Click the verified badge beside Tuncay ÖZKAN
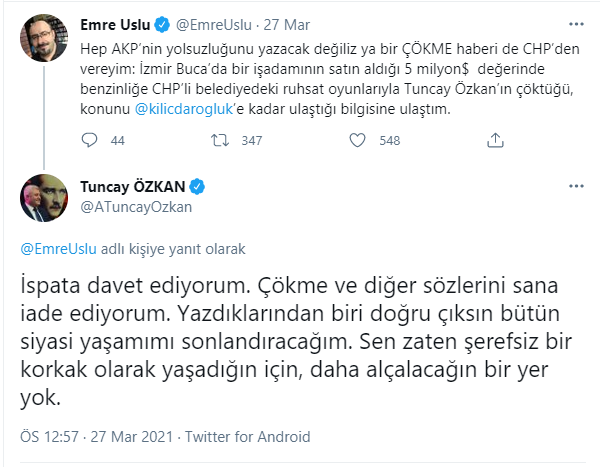The width and height of the screenshot is (600, 467). click(198, 187)
